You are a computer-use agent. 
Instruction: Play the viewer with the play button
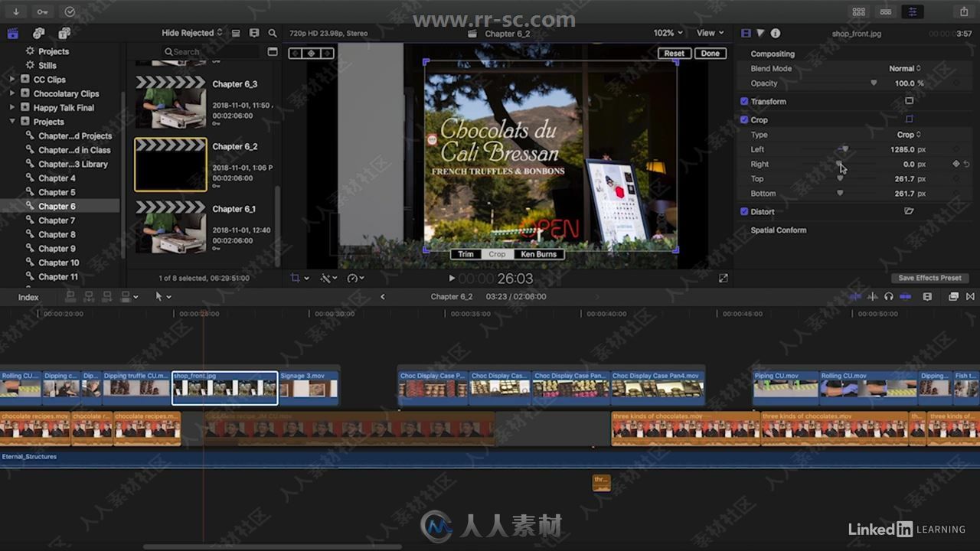point(452,279)
